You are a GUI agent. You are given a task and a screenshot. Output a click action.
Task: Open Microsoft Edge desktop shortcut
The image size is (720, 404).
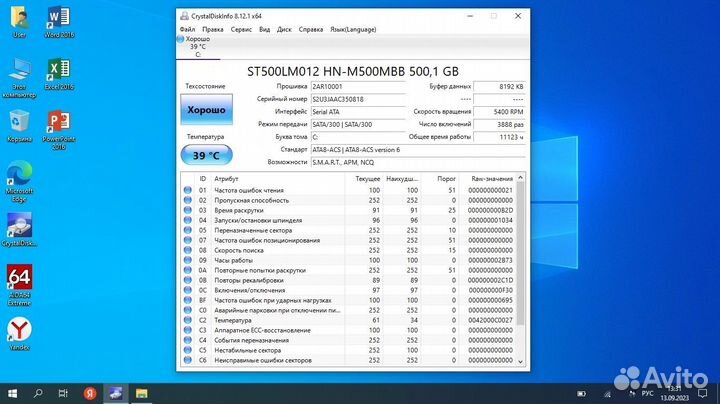[19, 182]
